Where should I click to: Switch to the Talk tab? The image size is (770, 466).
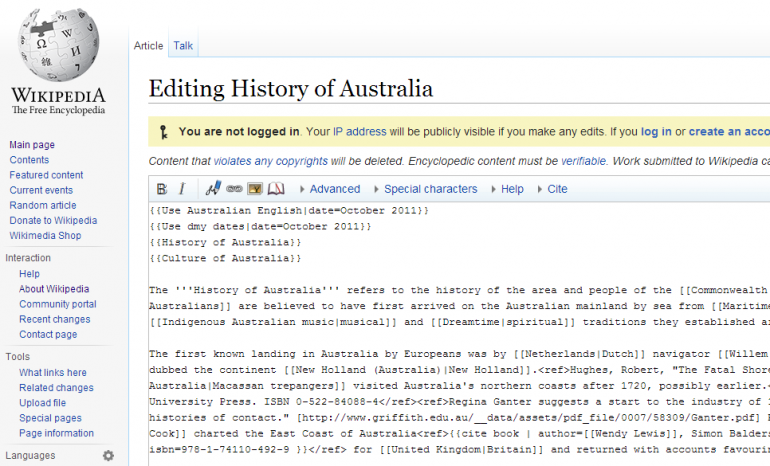[183, 46]
